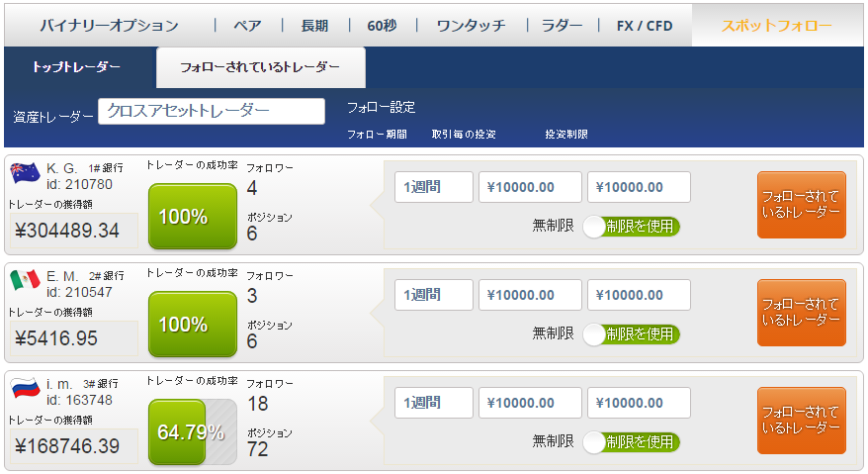
Task: Click the orange follow button for i. m.
Action: click(801, 421)
